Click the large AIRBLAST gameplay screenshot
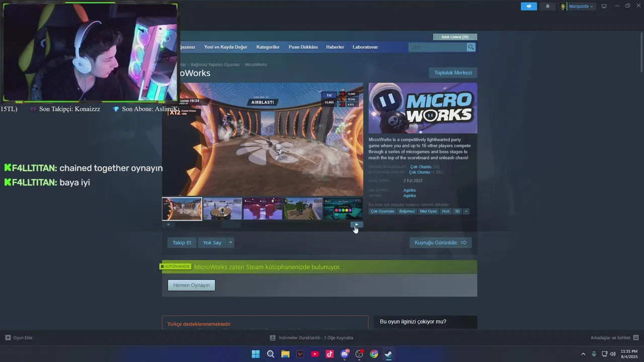644x362 pixels. tap(263, 139)
